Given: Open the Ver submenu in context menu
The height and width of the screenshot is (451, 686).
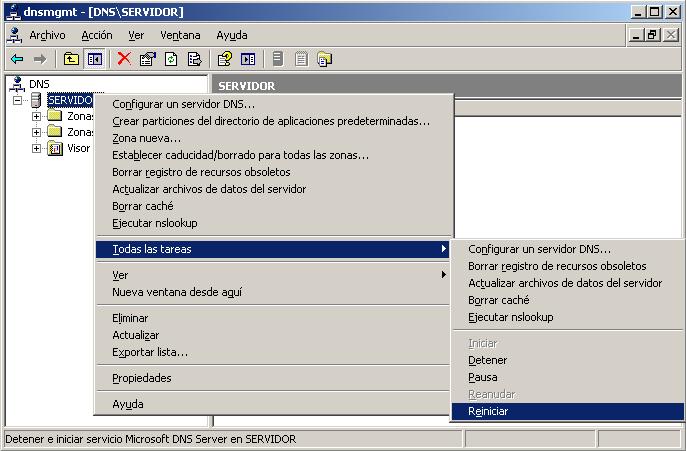Looking at the screenshot, I should click(120, 275).
